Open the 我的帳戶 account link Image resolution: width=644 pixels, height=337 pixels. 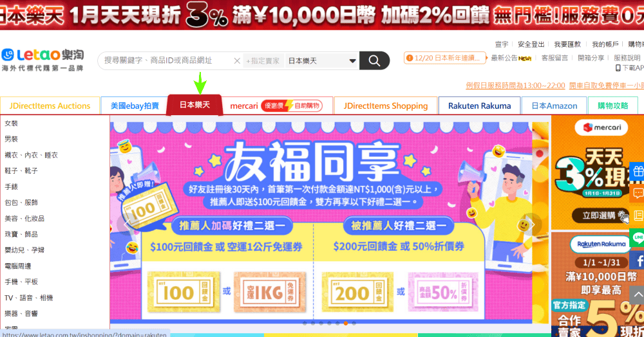[605, 44]
